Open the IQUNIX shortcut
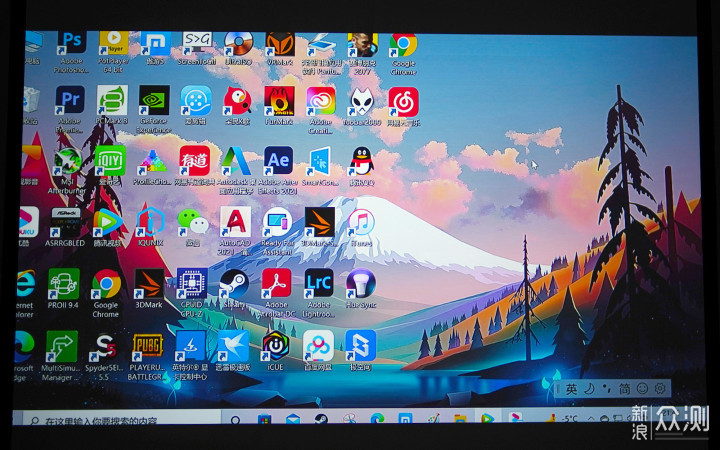This screenshot has height=450, width=720. 151,222
